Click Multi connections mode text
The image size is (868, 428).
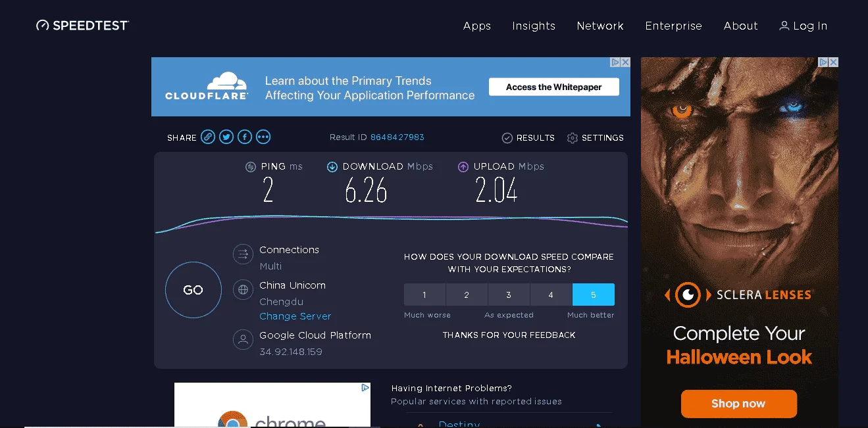pyautogui.click(x=270, y=266)
